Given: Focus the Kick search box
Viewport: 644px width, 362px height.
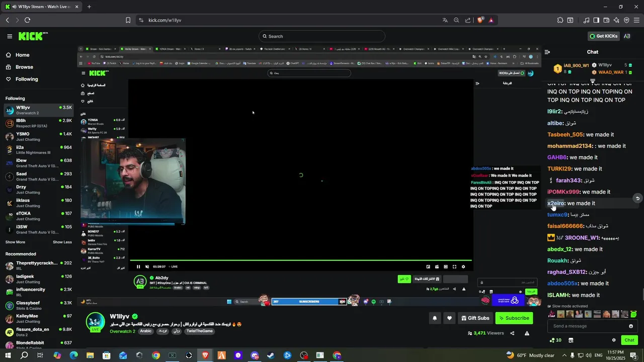Looking at the screenshot, I should 322,36.
